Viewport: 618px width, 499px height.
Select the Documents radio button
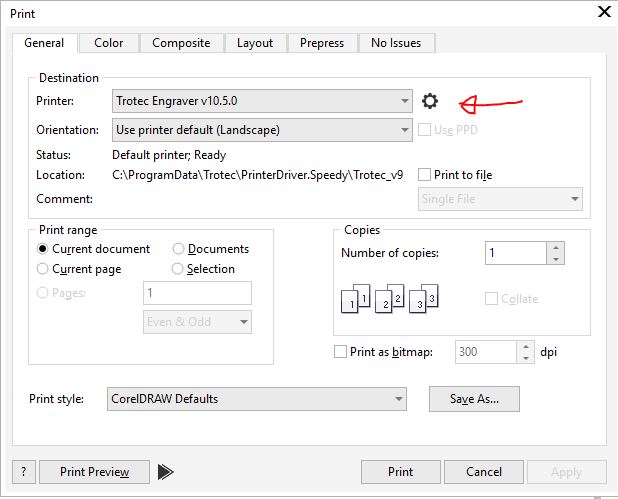click(179, 249)
